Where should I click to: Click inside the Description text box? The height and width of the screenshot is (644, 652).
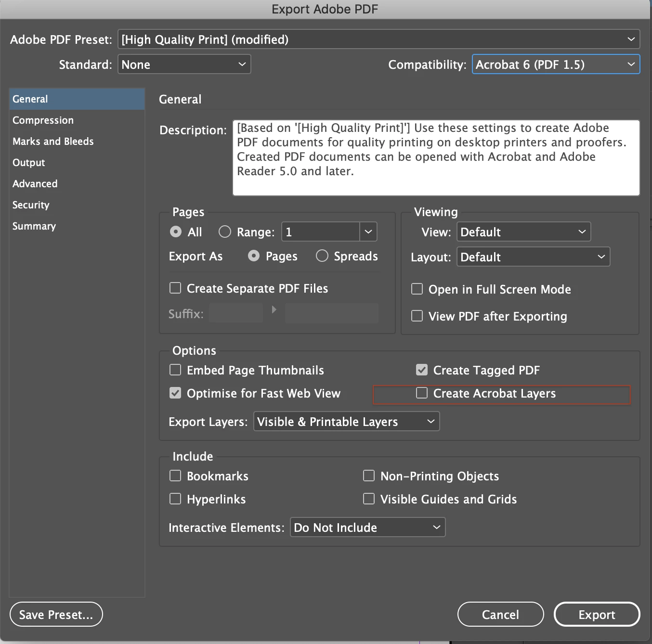436,158
